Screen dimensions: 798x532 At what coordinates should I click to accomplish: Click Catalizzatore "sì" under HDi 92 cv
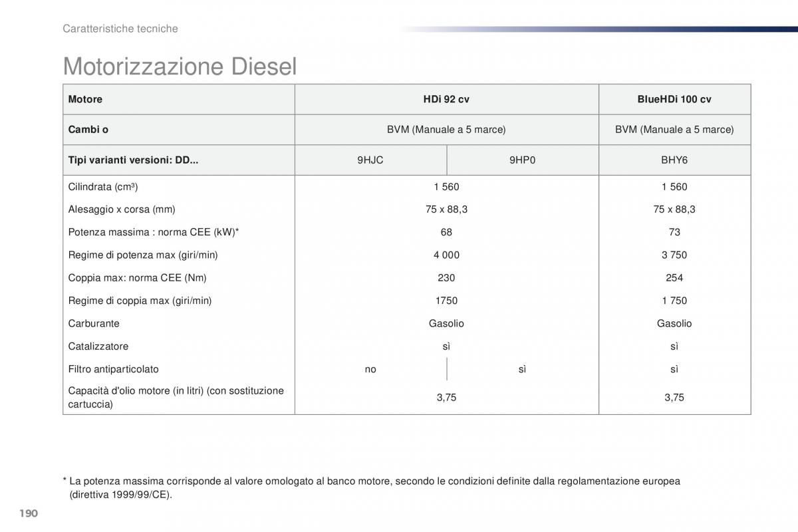pyautogui.click(x=446, y=346)
